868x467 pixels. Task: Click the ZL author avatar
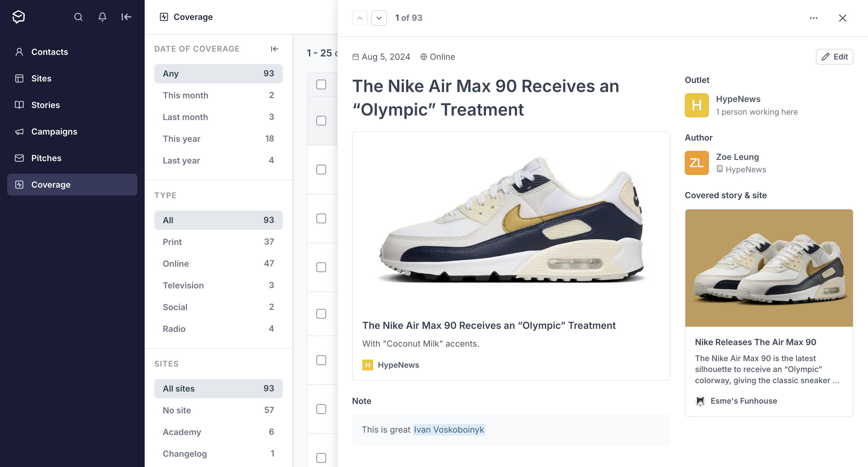click(x=697, y=163)
